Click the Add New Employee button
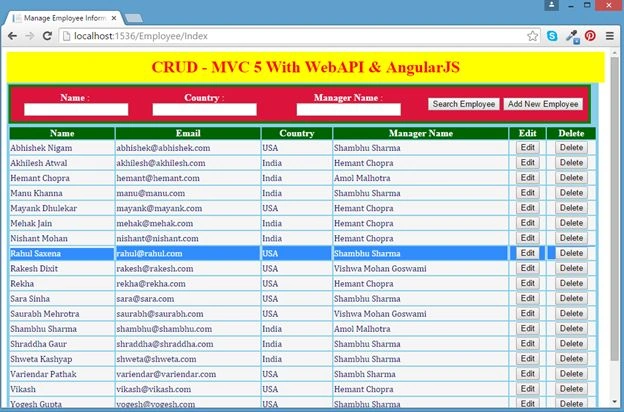The width and height of the screenshot is (624, 412). pos(543,104)
